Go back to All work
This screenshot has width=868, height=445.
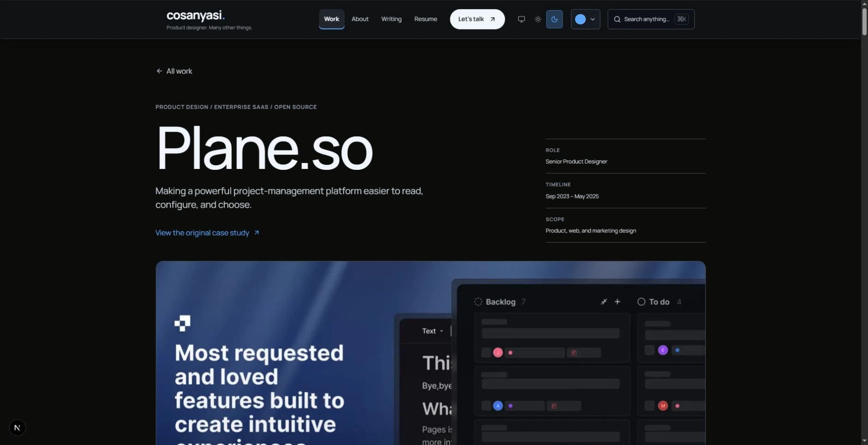174,71
